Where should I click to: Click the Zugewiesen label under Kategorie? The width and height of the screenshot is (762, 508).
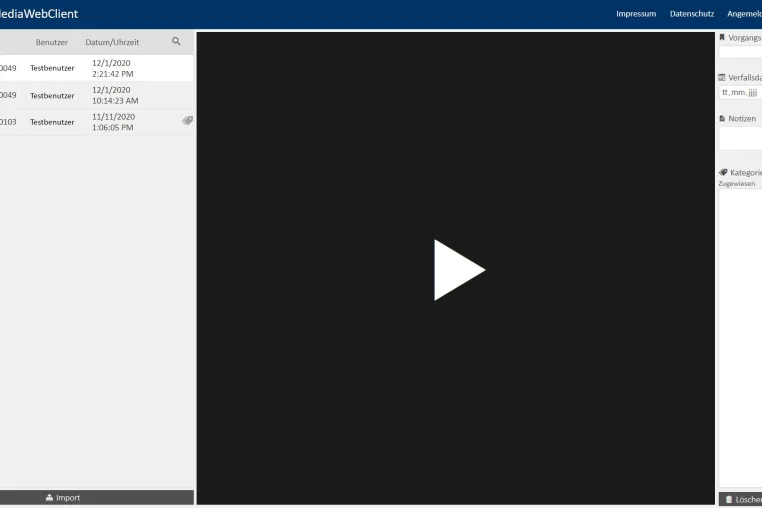point(737,184)
